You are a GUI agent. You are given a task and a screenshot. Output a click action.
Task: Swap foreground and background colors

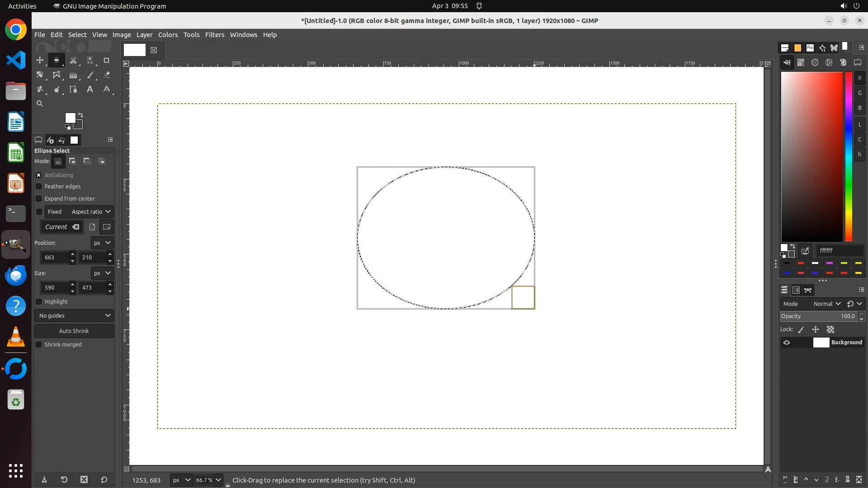[x=80, y=115]
